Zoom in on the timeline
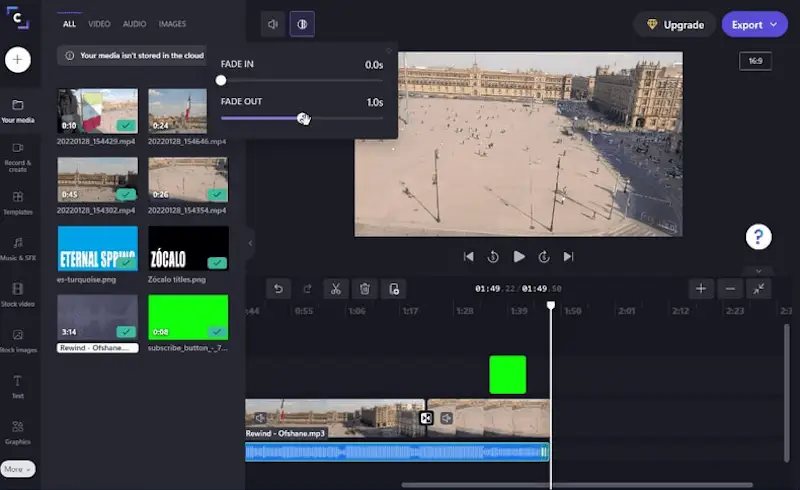 click(701, 289)
